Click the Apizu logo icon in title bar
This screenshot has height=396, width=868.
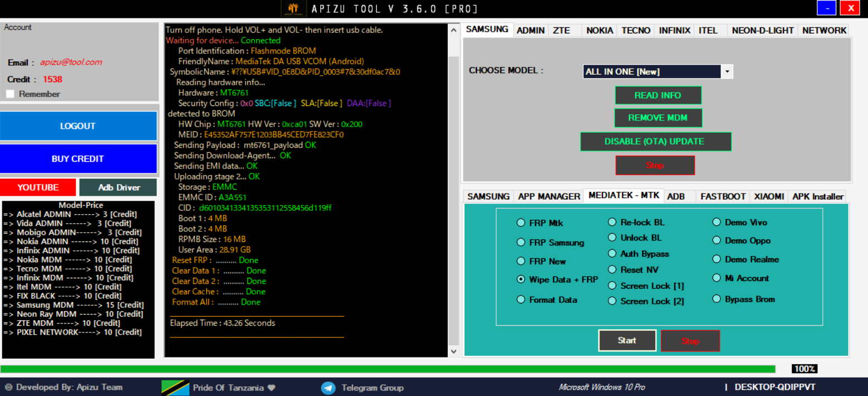coord(294,9)
